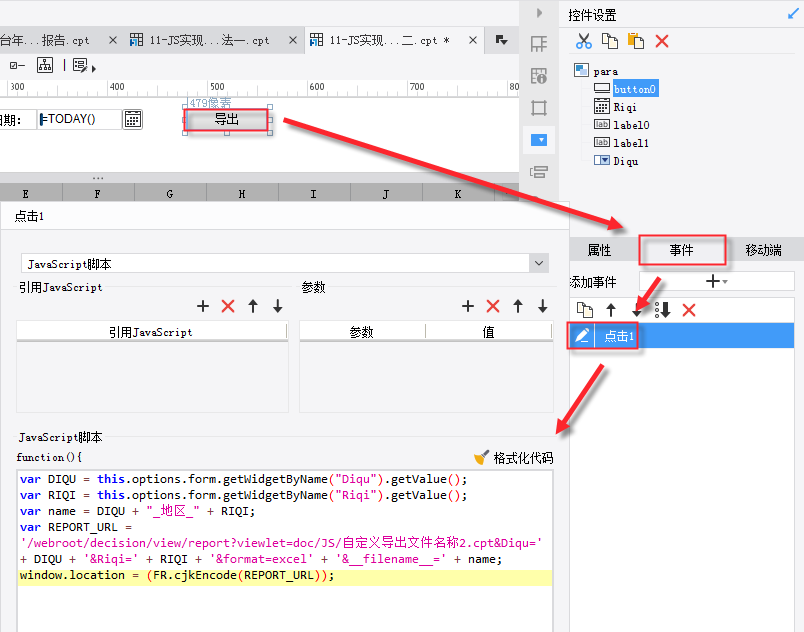Image resolution: width=804 pixels, height=632 pixels.
Task: Open the 添加事件 add event dropdown
Action: tap(717, 282)
